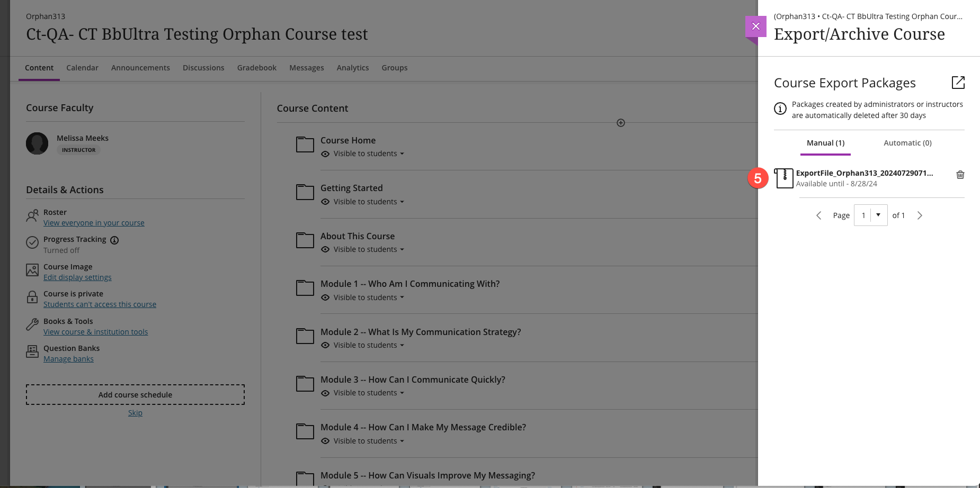Expand Module 3 visibility dropdown arrow

pyautogui.click(x=402, y=393)
